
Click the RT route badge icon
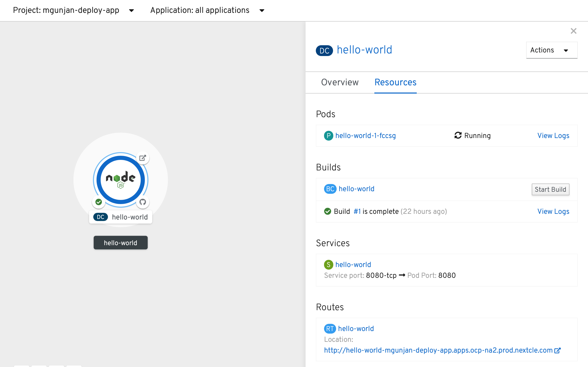[x=330, y=329]
